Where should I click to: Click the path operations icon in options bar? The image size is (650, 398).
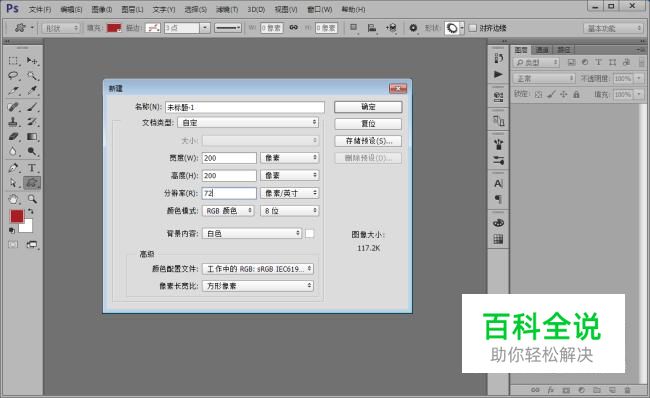point(354,28)
